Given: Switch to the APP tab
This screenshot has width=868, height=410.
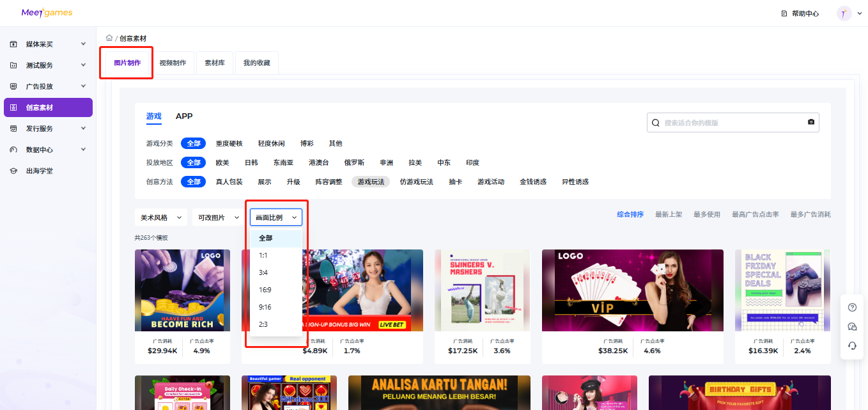Looking at the screenshot, I should point(184,116).
